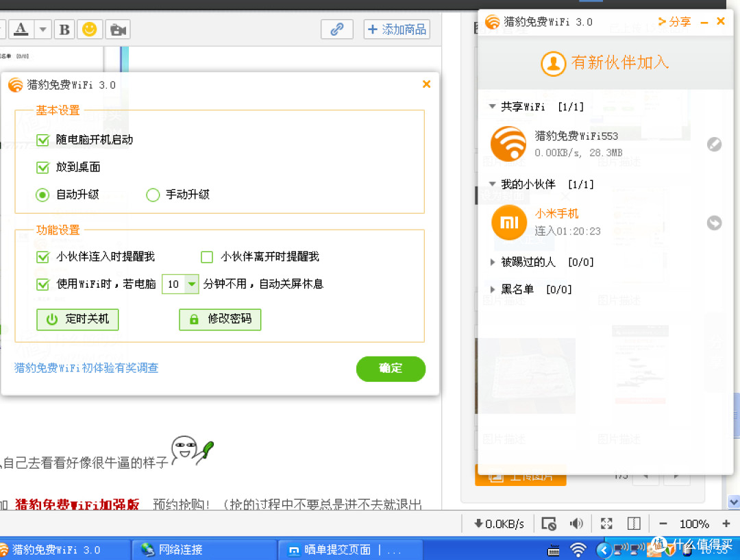Click the 修改密码 button
This screenshot has width=740, height=560.
coord(220,319)
